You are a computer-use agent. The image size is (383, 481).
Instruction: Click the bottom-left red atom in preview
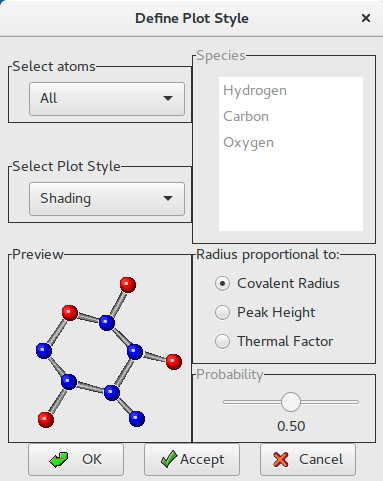pyautogui.click(x=46, y=420)
